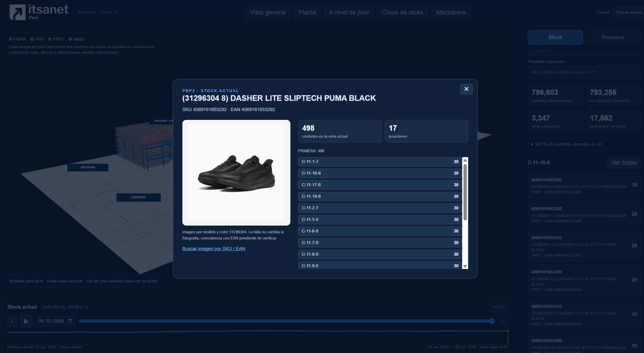
Task: Switch to Procesos panel tab
Action: pos(613,37)
